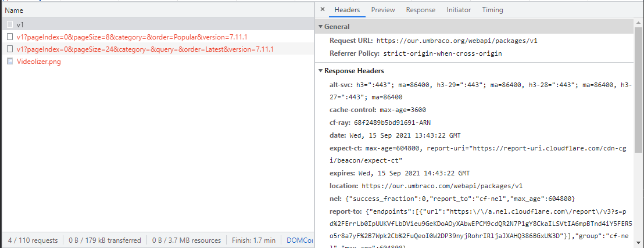Screen dimensions: 644x248
Task: Select the v1 request row
Action: (158, 24)
